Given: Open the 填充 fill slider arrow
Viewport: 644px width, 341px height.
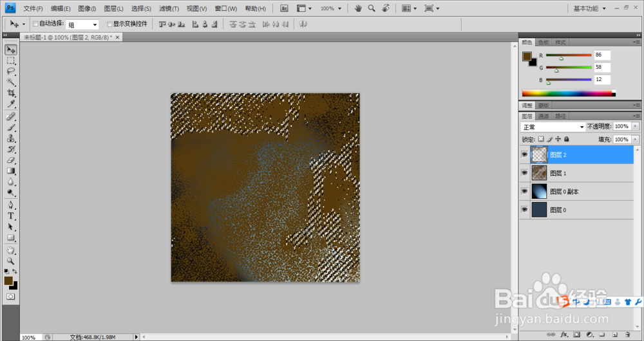Looking at the screenshot, I should click(x=636, y=140).
